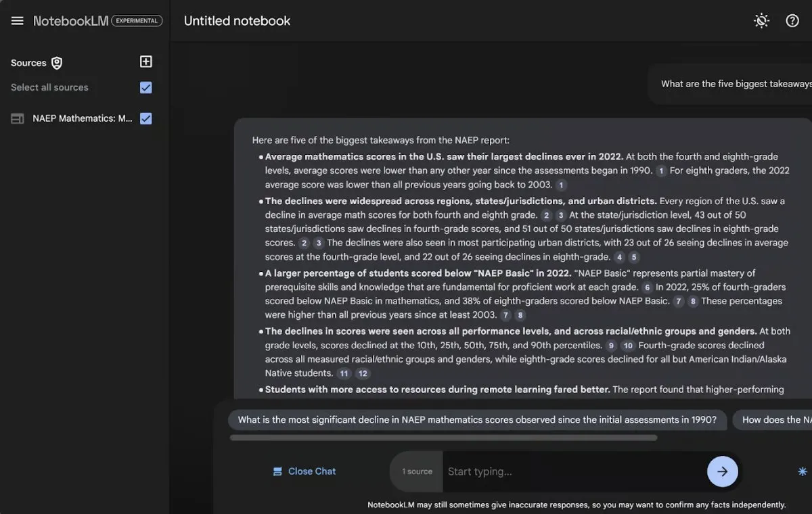Uncheck the NAEP Mathematics source checkbox
This screenshot has height=514, width=812.
pyautogui.click(x=145, y=118)
